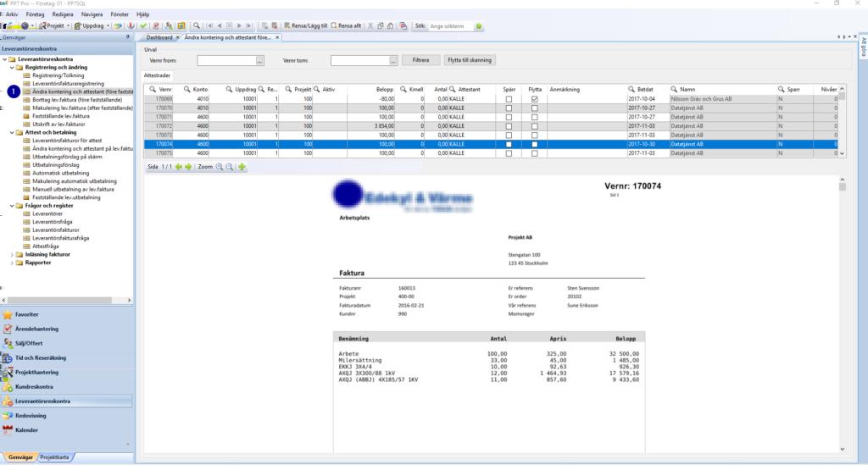Zoom in on the invoice preview
This screenshot has height=465, width=868.
(x=220, y=166)
